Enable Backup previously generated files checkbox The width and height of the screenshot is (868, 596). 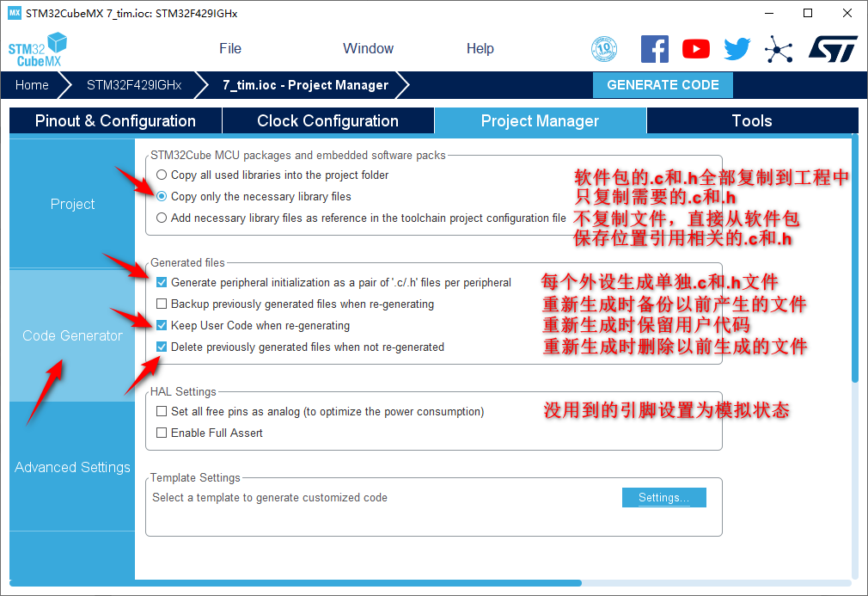[x=162, y=304]
